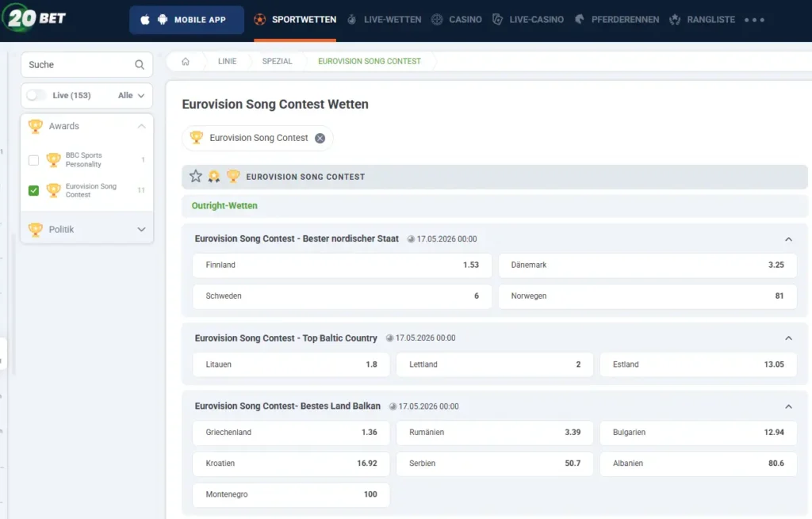This screenshot has height=519, width=812.
Task: Uncheck the Eurovision Song Contest checkbox
Action: [33, 190]
